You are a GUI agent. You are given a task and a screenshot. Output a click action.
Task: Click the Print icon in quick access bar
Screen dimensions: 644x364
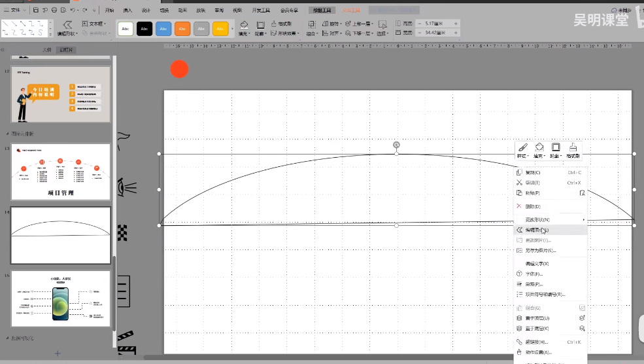point(54,10)
